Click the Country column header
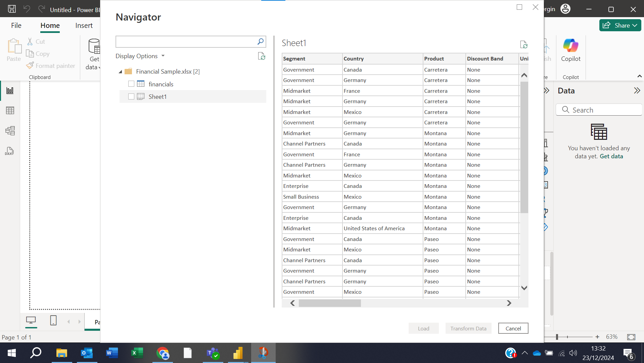644x363 pixels. [x=382, y=58]
